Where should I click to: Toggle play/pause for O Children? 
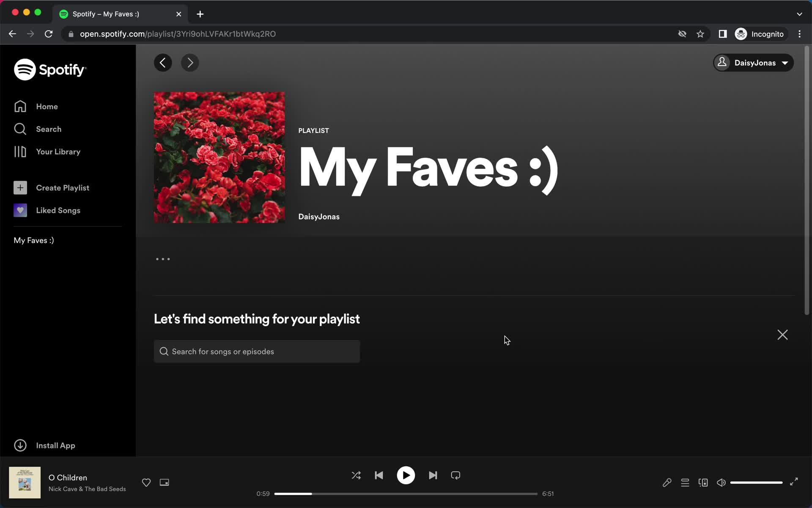(x=406, y=475)
